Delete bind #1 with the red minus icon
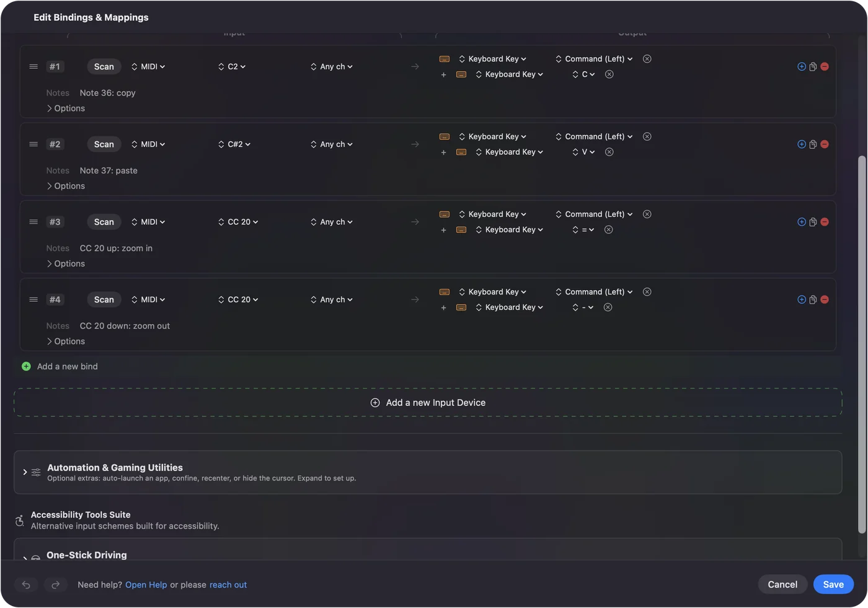Image resolution: width=868 pixels, height=608 pixels. tap(825, 66)
